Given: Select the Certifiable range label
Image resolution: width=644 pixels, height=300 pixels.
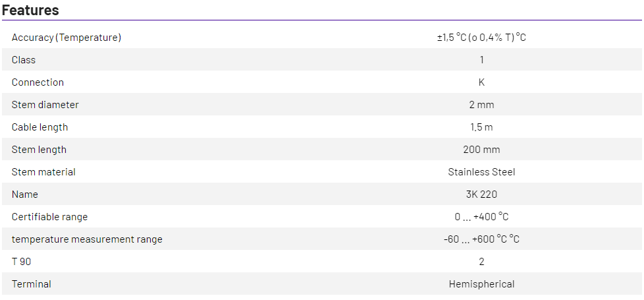Looking at the screenshot, I should pyautogui.click(x=49, y=217).
